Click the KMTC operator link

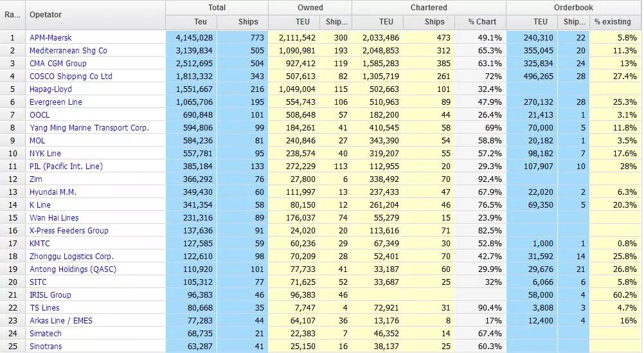(39, 243)
